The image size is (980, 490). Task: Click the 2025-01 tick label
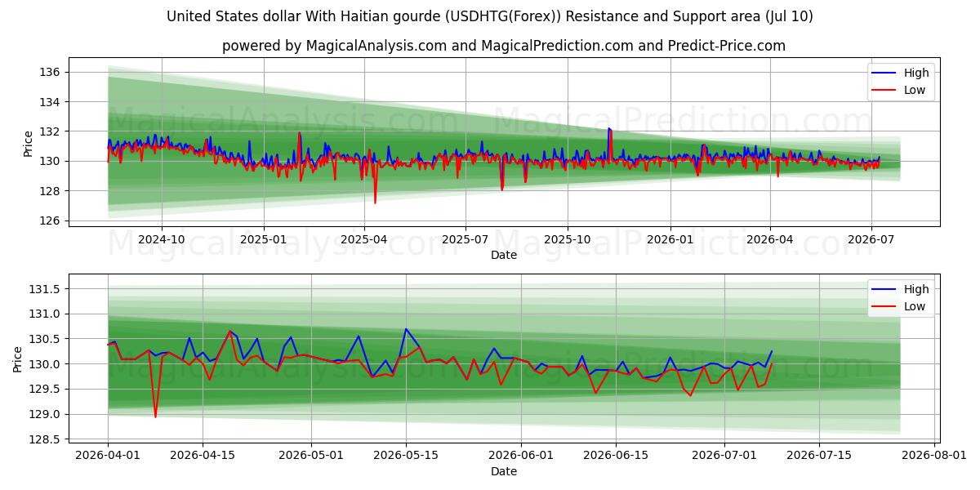tap(264, 239)
